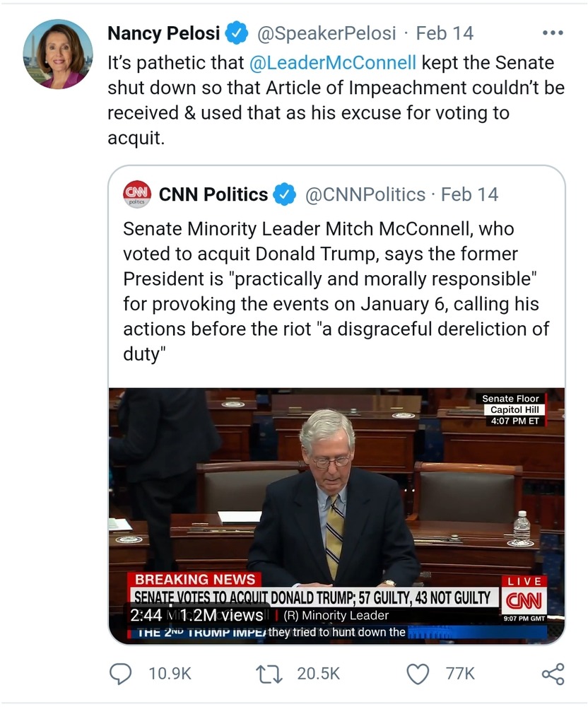Click Pelosi's blue verified badge
The height and width of the screenshot is (707, 588).
coord(237,33)
